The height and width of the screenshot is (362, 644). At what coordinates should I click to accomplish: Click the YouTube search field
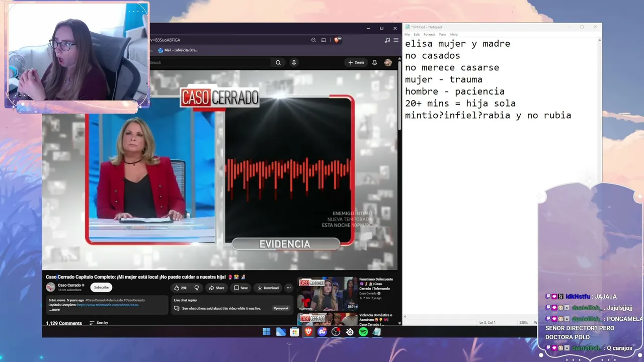click(x=210, y=62)
